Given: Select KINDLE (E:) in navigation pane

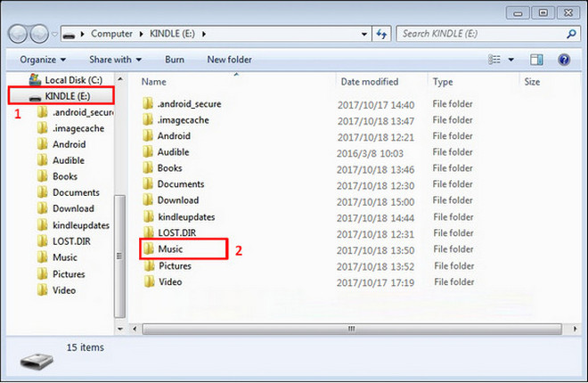Looking at the screenshot, I should [61, 96].
